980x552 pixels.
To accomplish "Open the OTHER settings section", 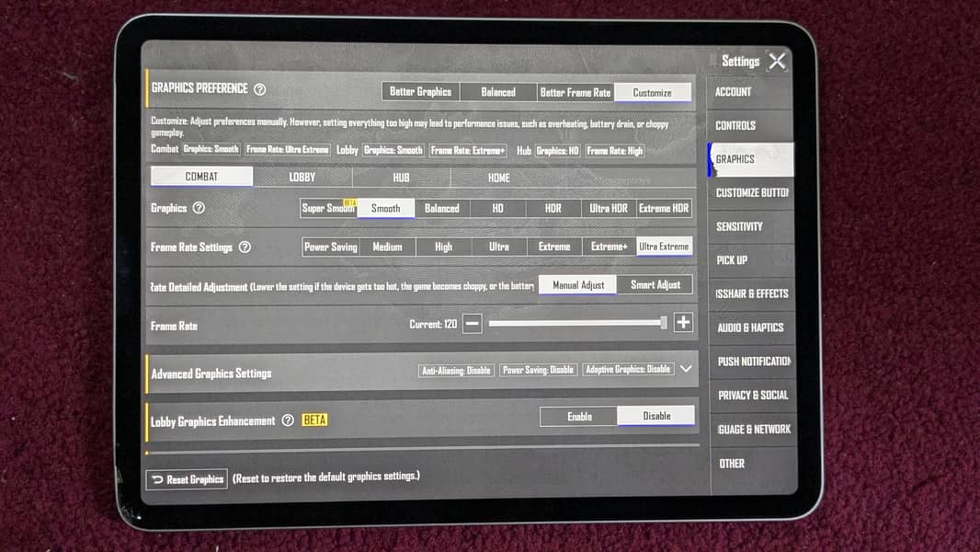I will click(x=754, y=464).
